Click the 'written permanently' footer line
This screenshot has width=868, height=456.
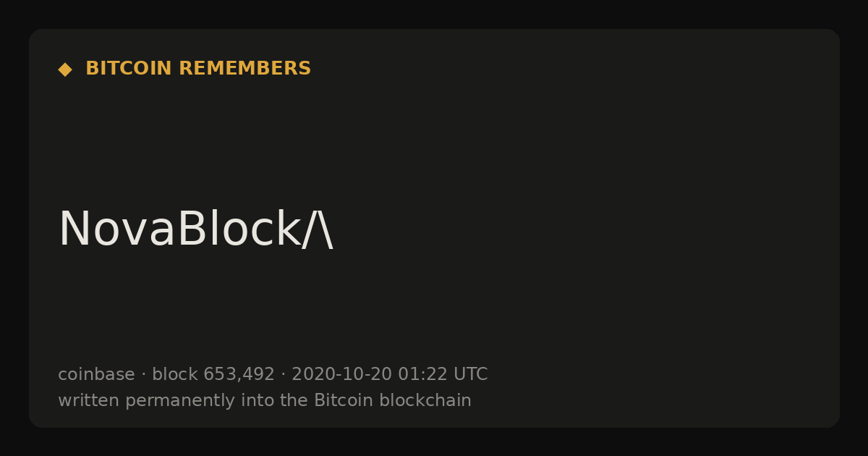click(x=265, y=400)
